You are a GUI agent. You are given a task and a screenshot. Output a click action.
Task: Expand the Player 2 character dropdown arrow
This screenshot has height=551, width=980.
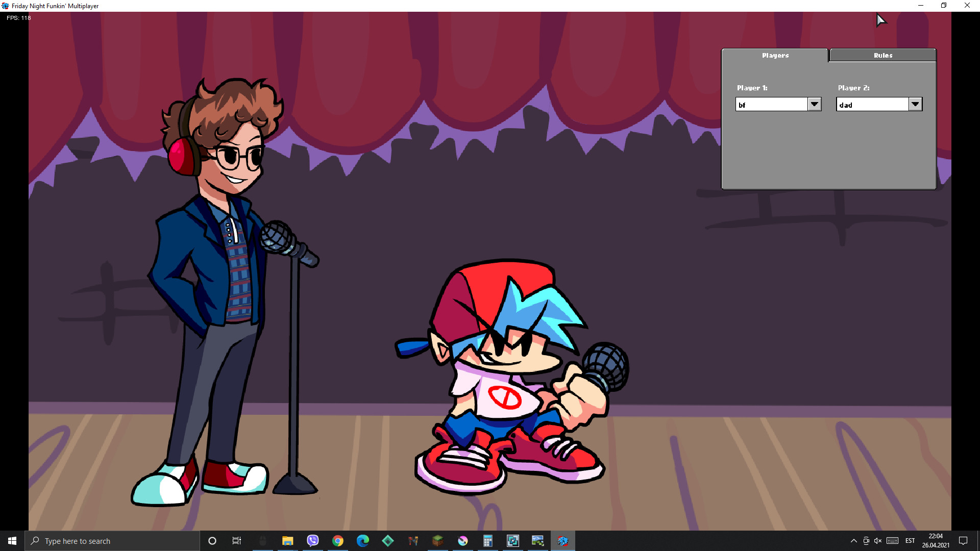pos(915,104)
